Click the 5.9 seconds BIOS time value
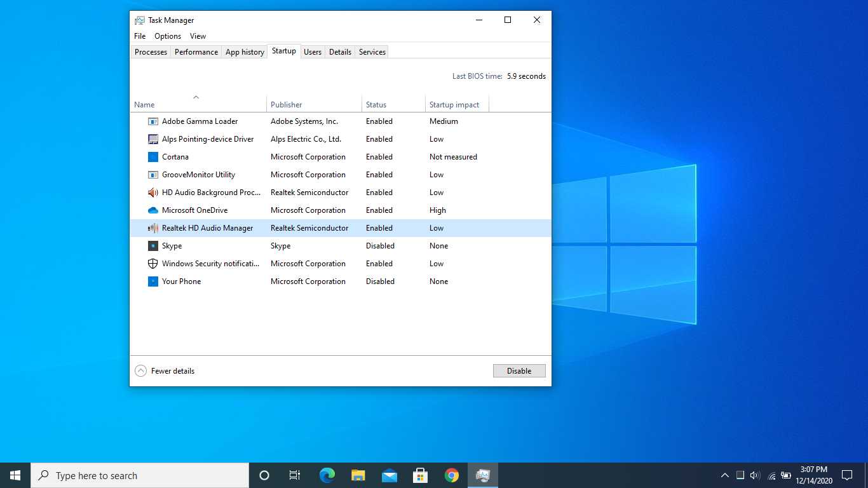 click(526, 76)
